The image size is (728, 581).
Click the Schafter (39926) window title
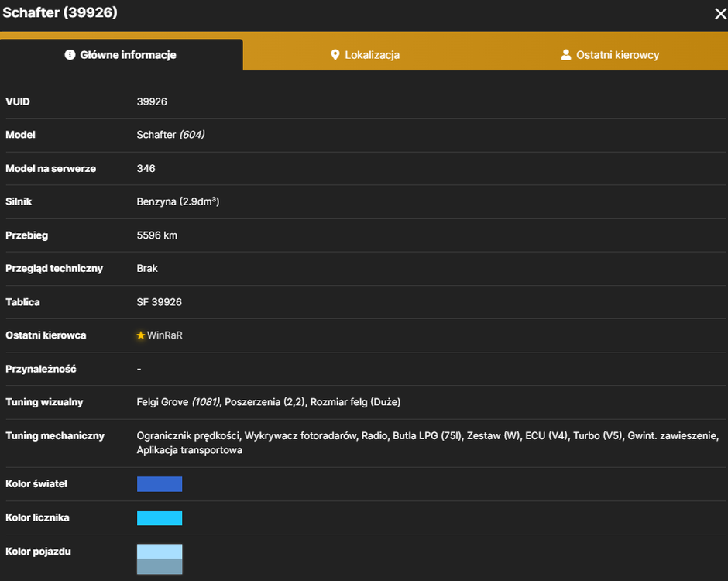coord(60,12)
